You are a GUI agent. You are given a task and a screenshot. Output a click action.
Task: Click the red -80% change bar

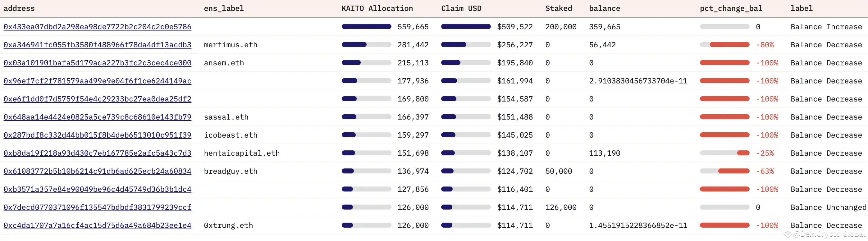(x=729, y=45)
